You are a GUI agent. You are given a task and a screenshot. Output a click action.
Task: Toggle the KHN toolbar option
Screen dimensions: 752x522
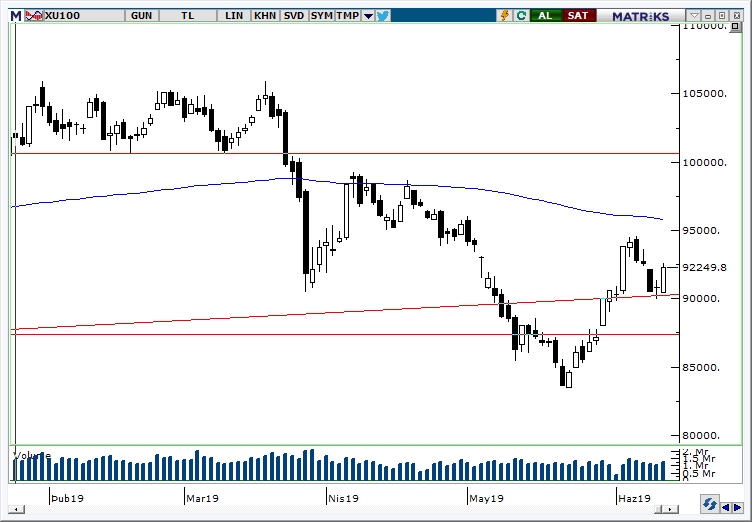pyautogui.click(x=265, y=16)
